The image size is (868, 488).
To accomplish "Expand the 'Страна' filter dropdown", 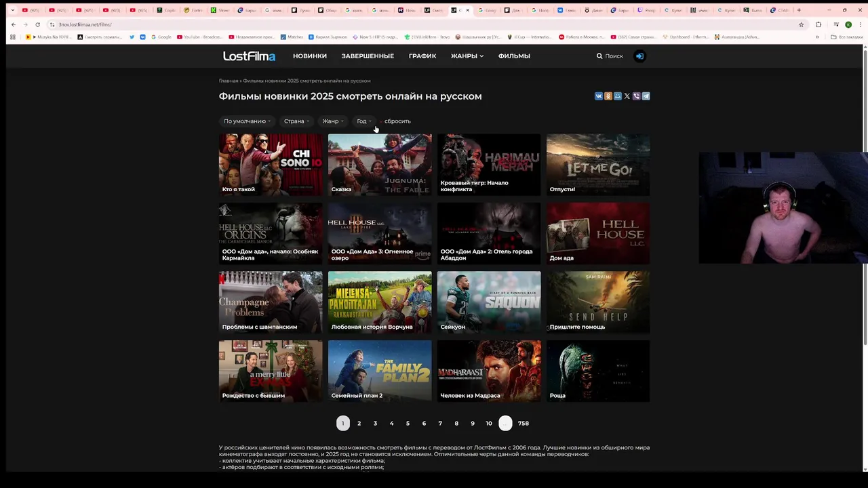I will (x=296, y=121).
